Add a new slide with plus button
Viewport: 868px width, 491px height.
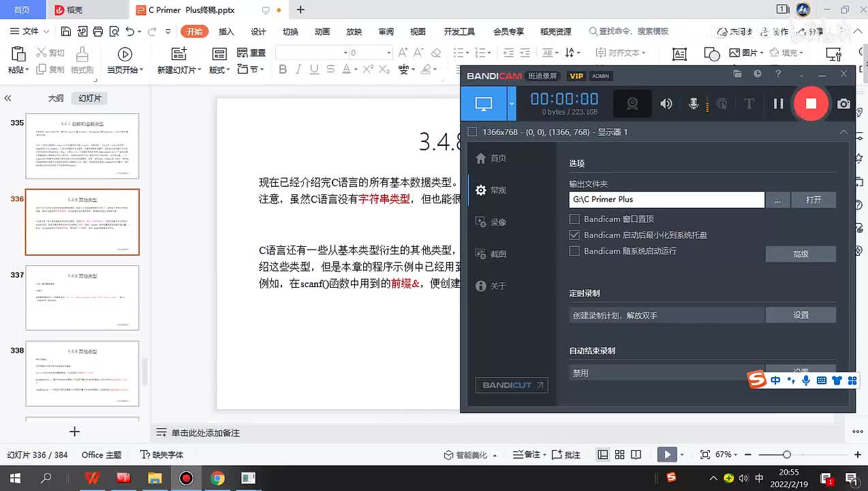coord(75,432)
